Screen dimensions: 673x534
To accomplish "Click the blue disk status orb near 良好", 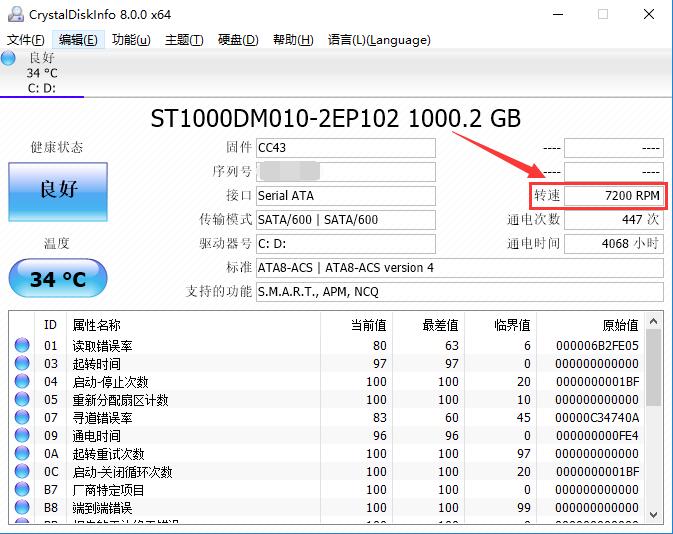I will [x=8, y=58].
